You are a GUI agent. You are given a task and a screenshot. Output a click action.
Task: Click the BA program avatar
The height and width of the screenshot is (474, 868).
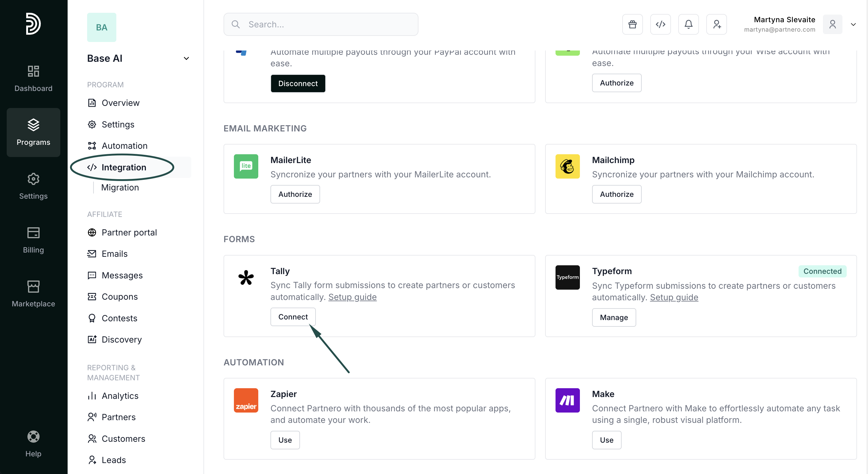pos(101,27)
